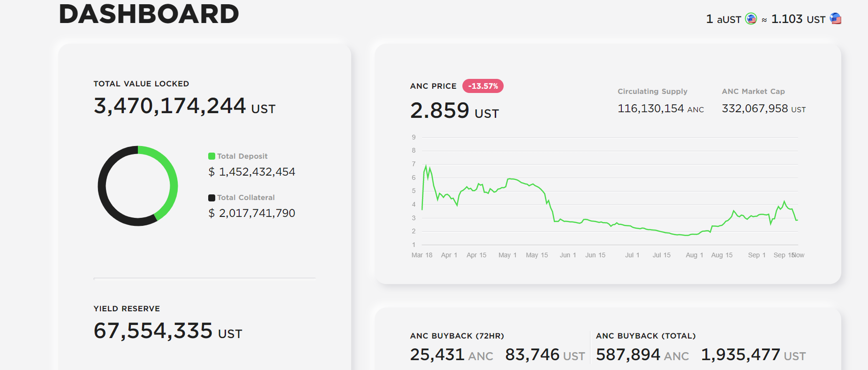Image resolution: width=868 pixels, height=370 pixels.
Task: Click the UST flag token icon
Action: click(x=835, y=19)
